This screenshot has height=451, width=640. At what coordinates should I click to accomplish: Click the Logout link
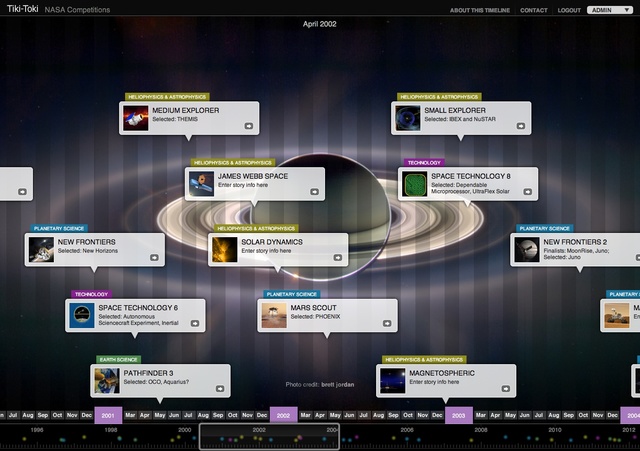pos(569,10)
